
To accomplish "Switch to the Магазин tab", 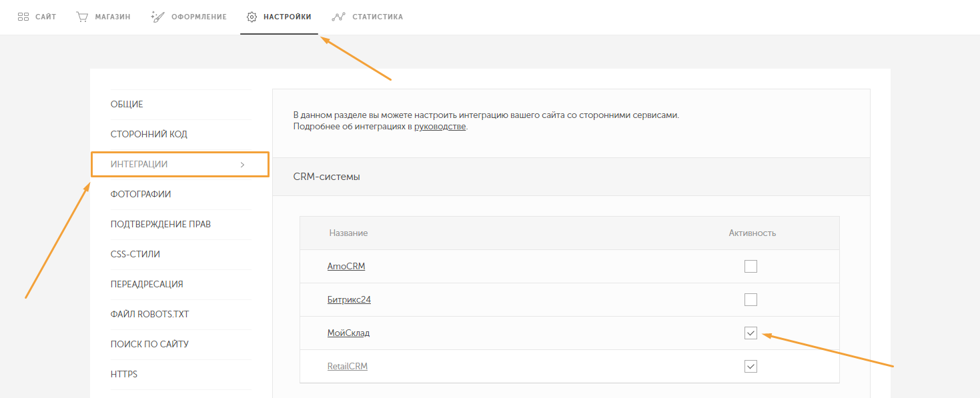I will pyautogui.click(x=103, y=17).
